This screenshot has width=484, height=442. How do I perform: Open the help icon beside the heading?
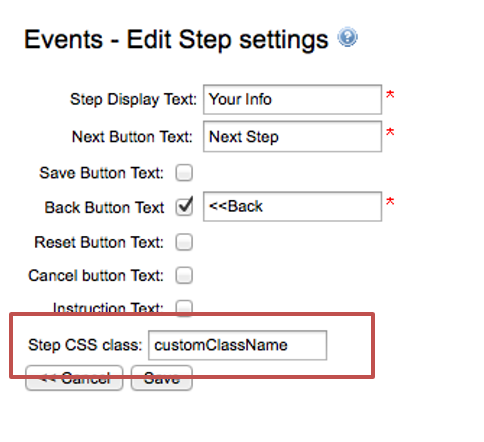tap(347, 37)
